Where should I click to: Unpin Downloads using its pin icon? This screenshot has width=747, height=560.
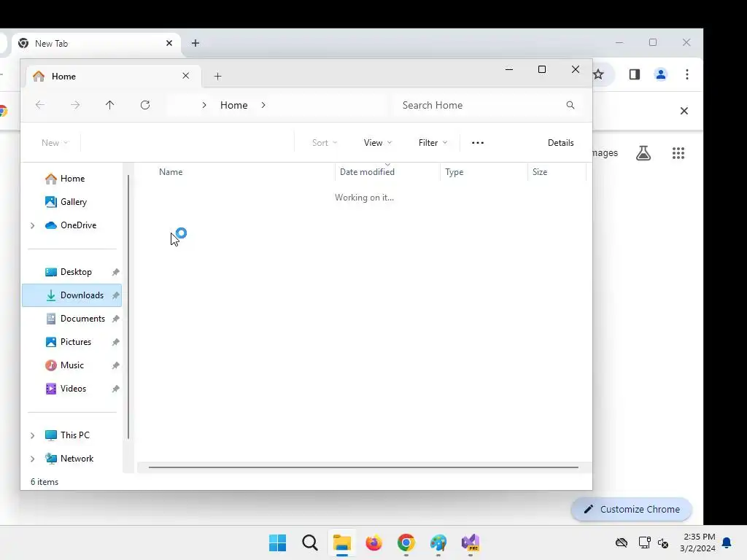point(115,295)
